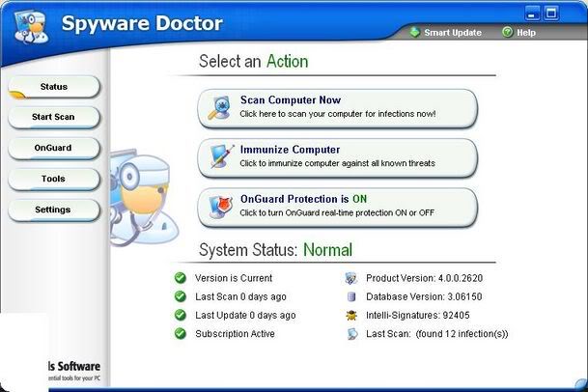Click green check beside Subscription Active
The height and width of the screenshot is (392, 588).
click(x=181, y=333)
